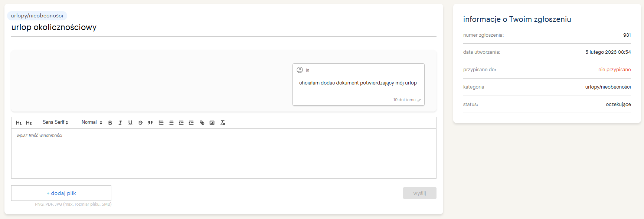This screenshot has height=219, width=644.
Task: Click the "dodaj plik" button
Action: (61, 193)
